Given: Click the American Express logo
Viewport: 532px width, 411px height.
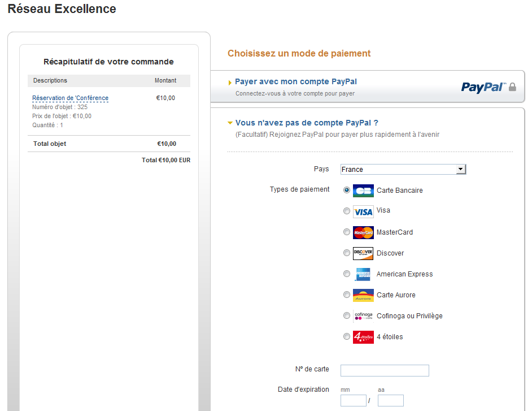Looking at the screenshot, I should point(363,274).
